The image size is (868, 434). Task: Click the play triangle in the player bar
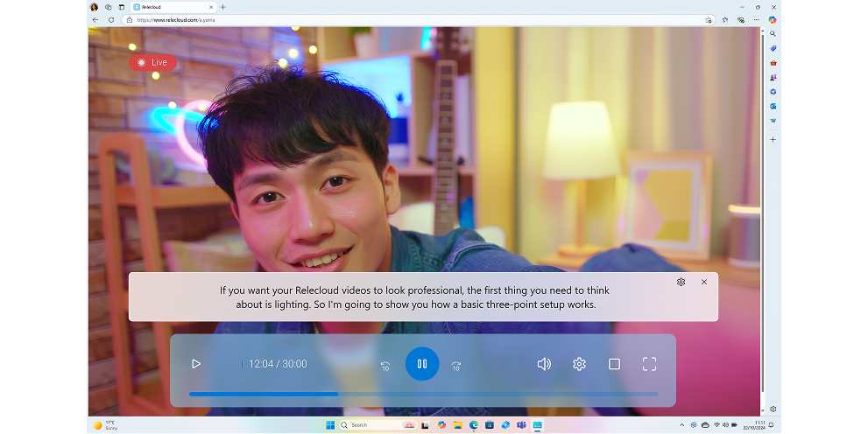coord(196,364)
